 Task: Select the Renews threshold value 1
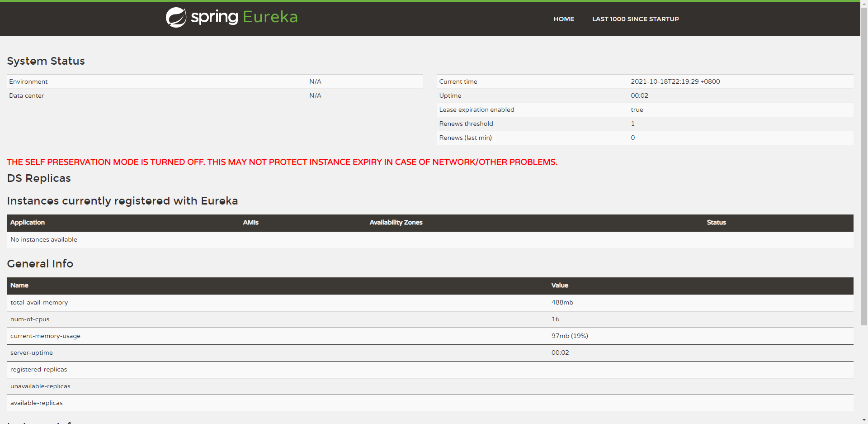tap(632, 124)
